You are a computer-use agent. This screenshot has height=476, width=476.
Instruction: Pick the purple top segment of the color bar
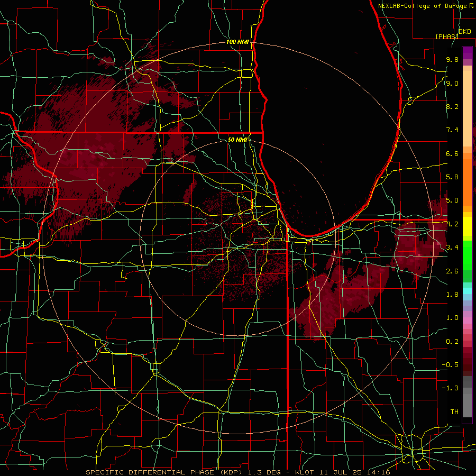pos(467,53)
